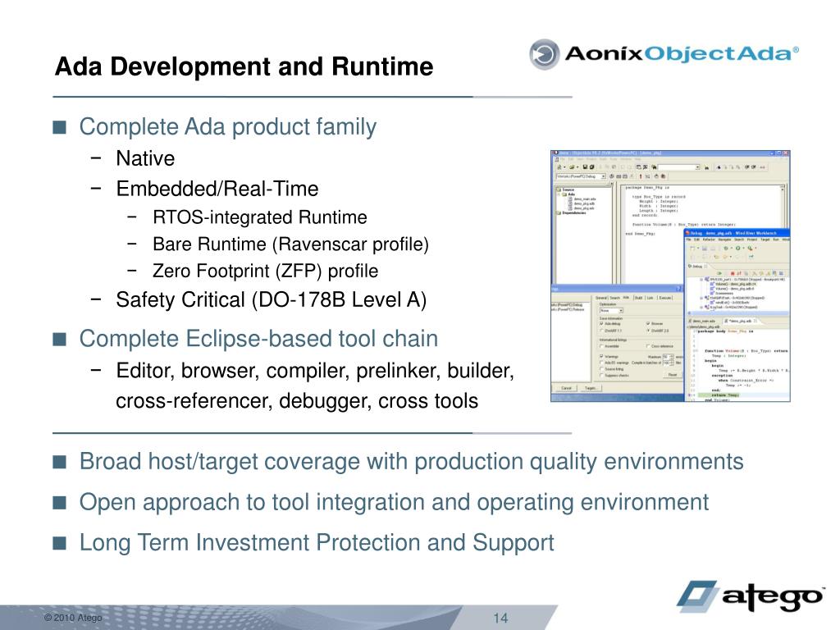Switch to 'Link' tab in settings dialog
The height and width of the screenshot is (630, 840).
[x=650, y=298]
